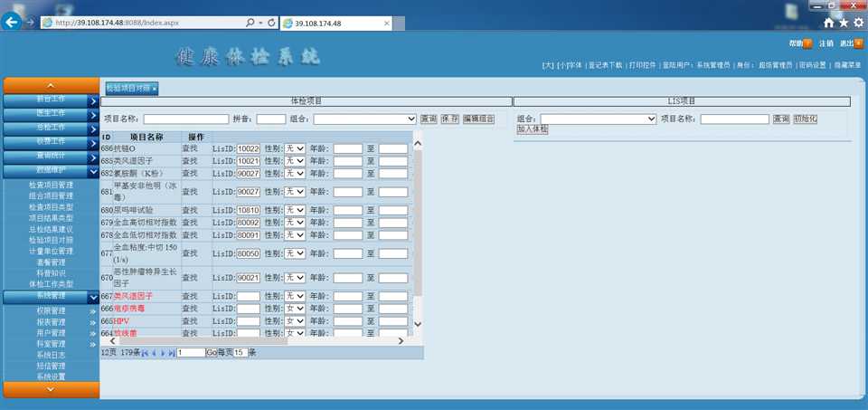This screenshot has height=410, width=868.
Task: Jump to last page using pager arrow
Action: [172, 353]
